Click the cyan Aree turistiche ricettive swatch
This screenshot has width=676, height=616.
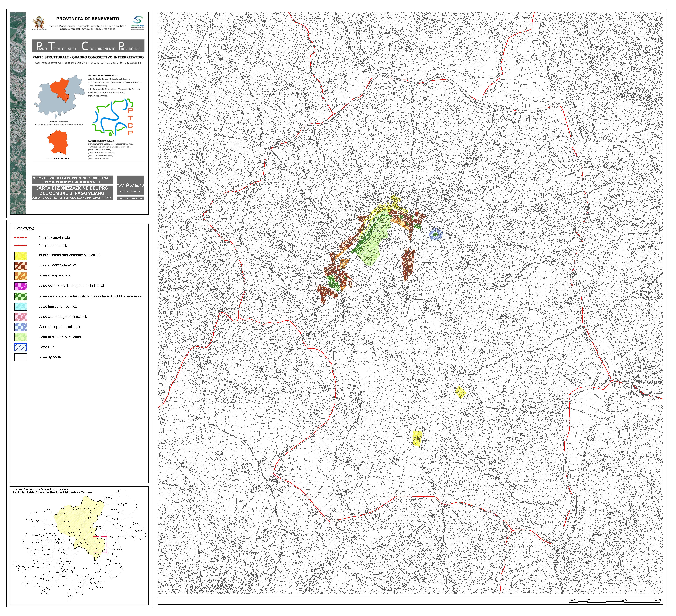click(20, 307)
